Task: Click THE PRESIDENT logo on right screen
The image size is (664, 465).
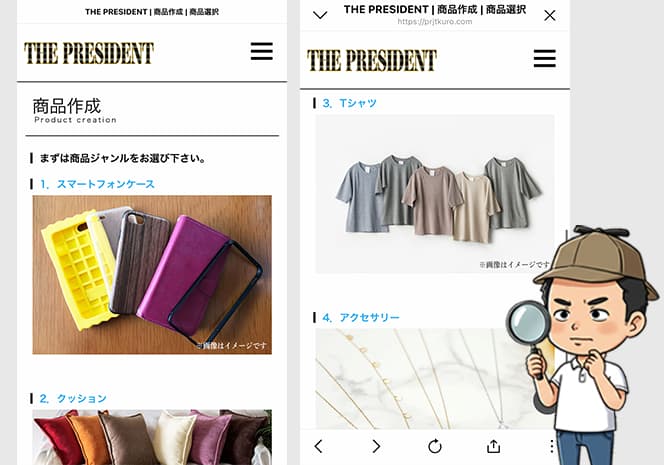Action: 371,60
